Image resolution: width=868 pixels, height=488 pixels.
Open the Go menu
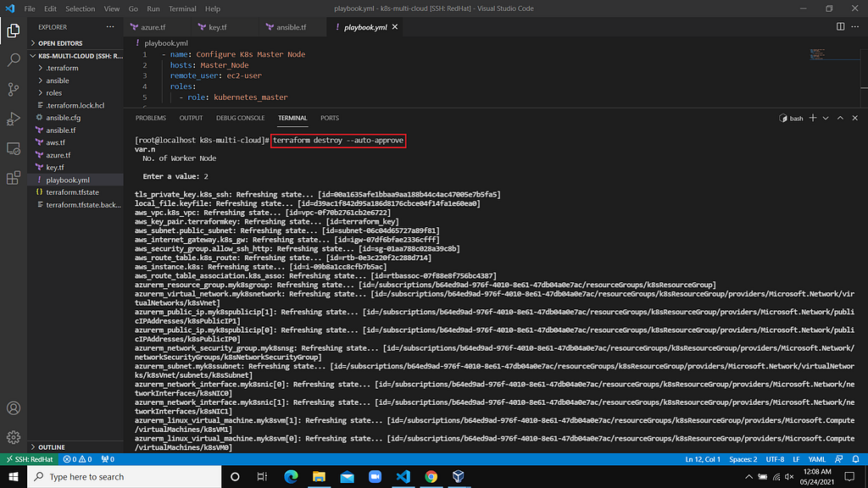point(133,8)
